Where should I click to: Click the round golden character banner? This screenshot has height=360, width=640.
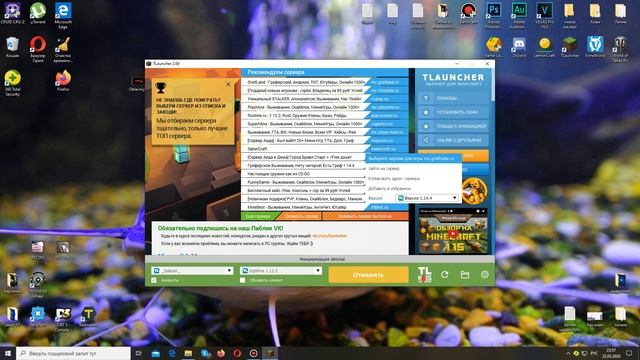click(x=475, y=191)
